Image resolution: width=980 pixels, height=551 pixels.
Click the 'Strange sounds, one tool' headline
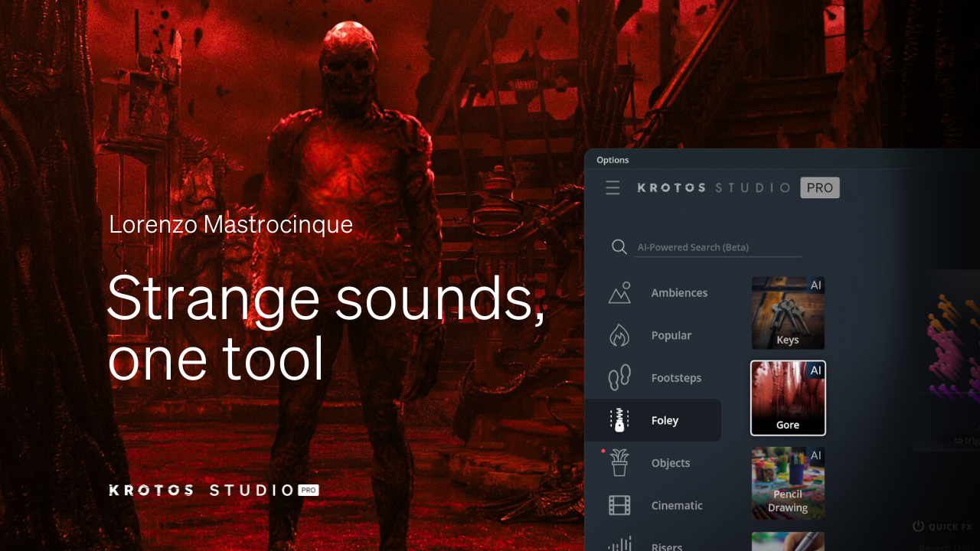[x=325, y=328]
